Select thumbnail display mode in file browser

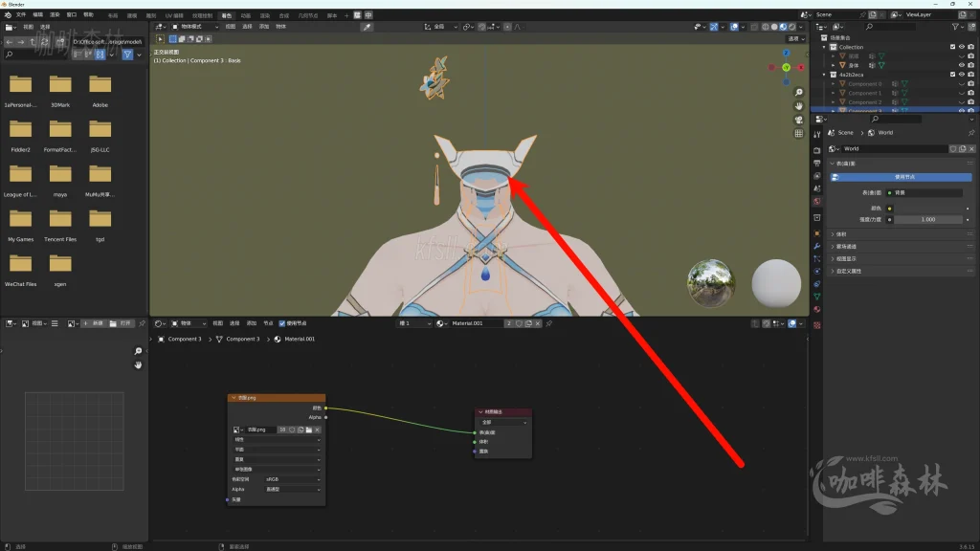click(100, 55)
